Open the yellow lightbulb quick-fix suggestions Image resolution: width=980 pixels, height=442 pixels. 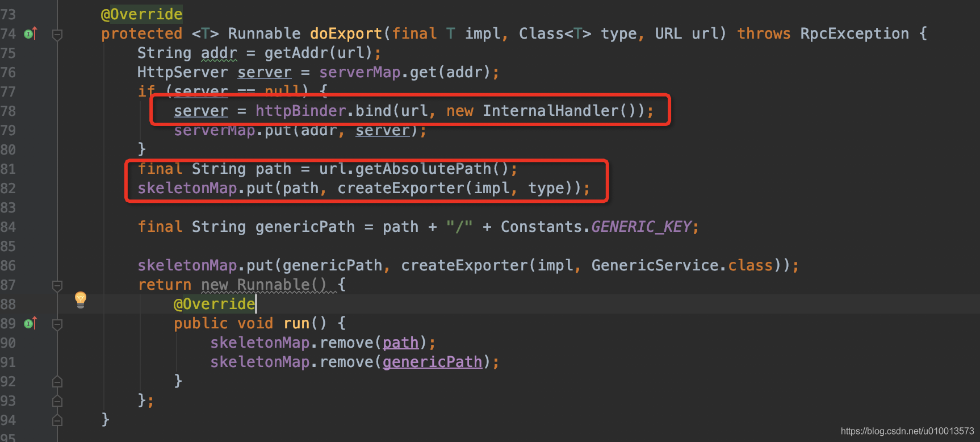[x=81, y=299]
